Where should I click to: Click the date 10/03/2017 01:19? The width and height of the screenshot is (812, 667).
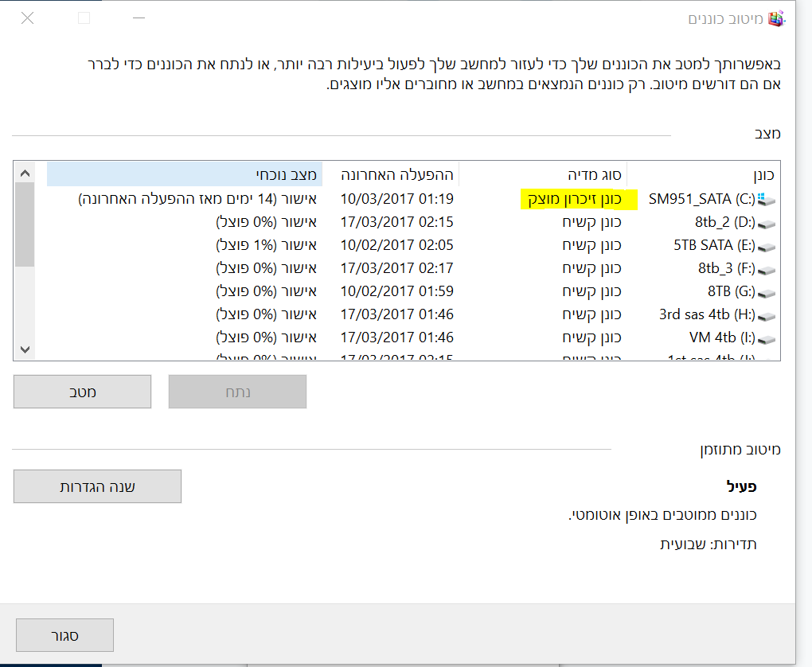(x=396, y=199)
